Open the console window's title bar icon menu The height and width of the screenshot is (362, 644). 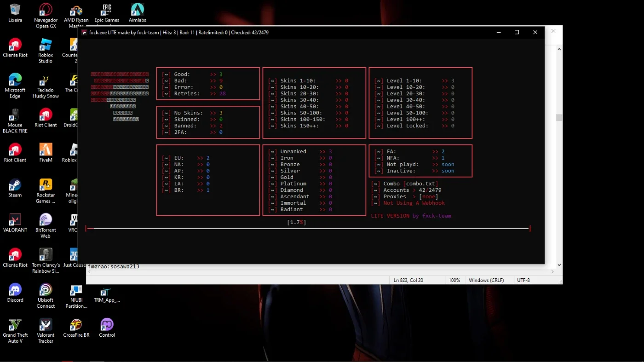point(84,32)
